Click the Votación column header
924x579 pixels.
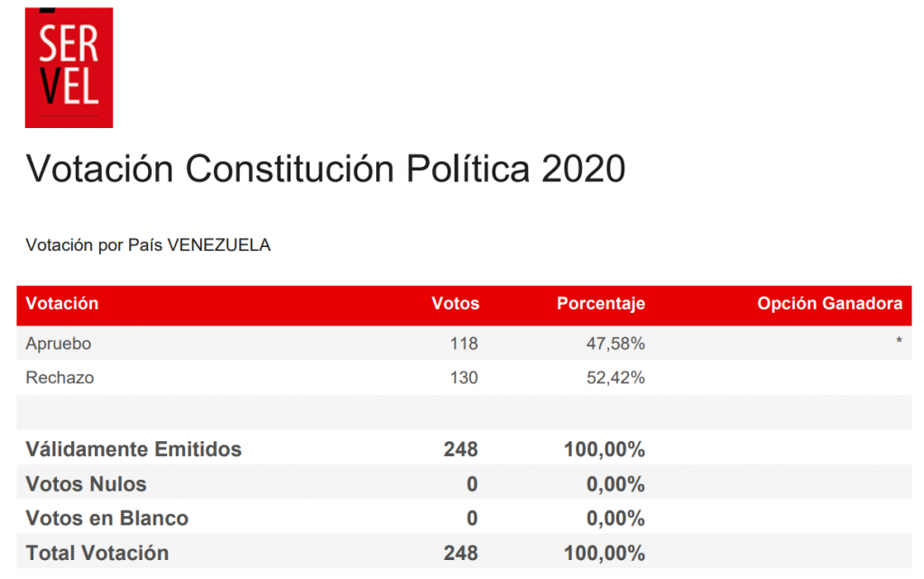[x=62, y=304]
